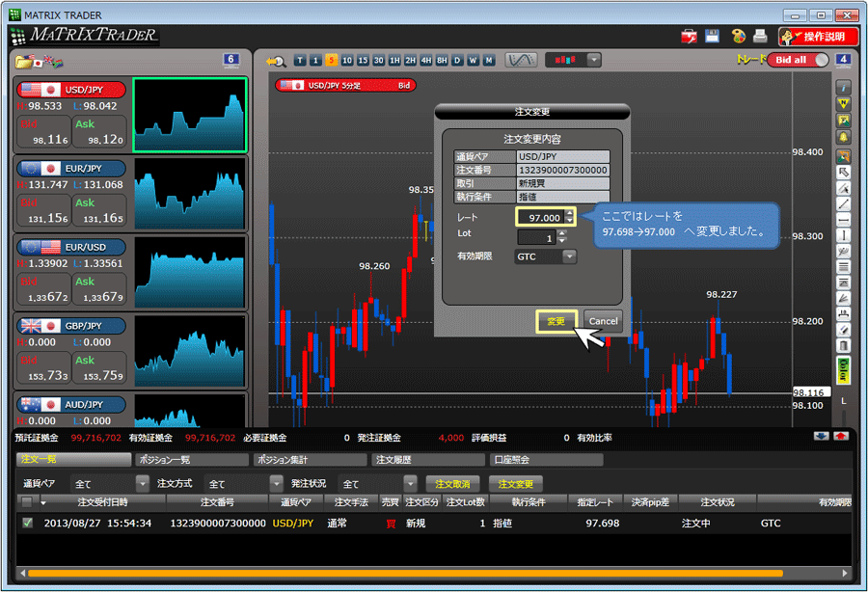
Task: Select the arrow pointer drawing tool
Action: (843, 172)
